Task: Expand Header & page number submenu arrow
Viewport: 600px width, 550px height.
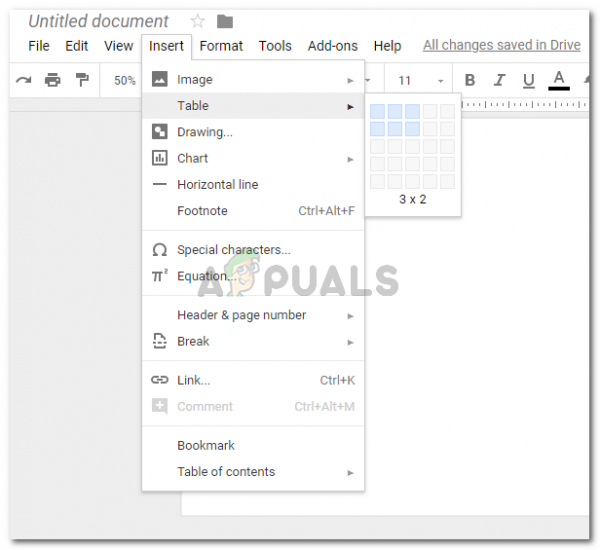Action: pos(350,316)
